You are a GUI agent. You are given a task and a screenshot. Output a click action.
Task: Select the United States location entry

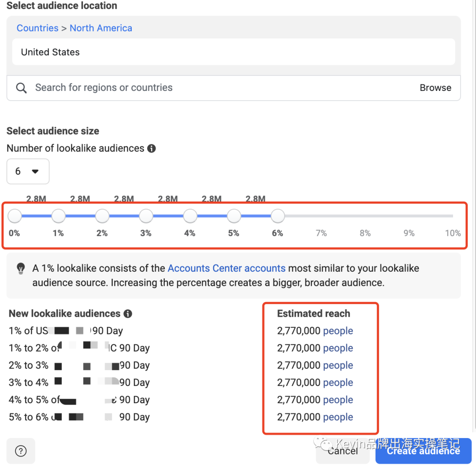234,52
